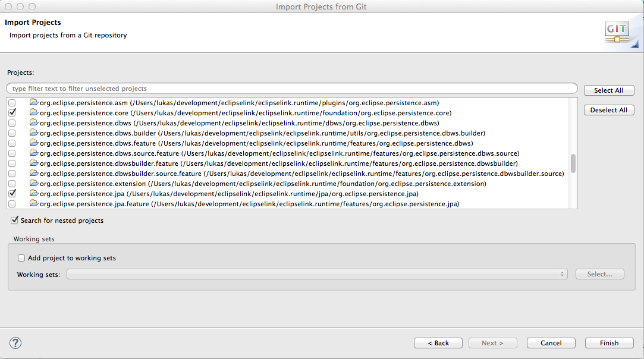Focus the project filter text field
This screenshot has width=644, height=359.
(x=292, y=89)
